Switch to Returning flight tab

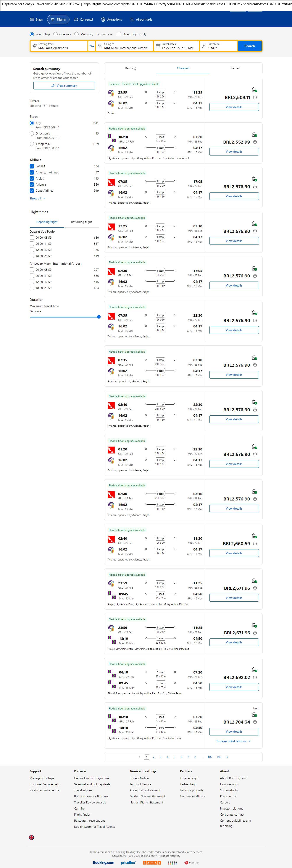click(x=81, y=222)
